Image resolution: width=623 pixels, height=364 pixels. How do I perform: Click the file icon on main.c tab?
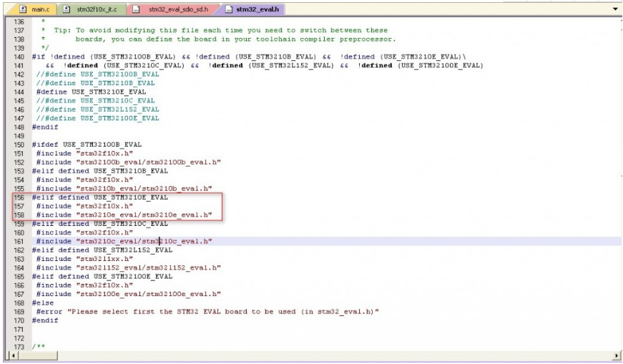point(23,9)
